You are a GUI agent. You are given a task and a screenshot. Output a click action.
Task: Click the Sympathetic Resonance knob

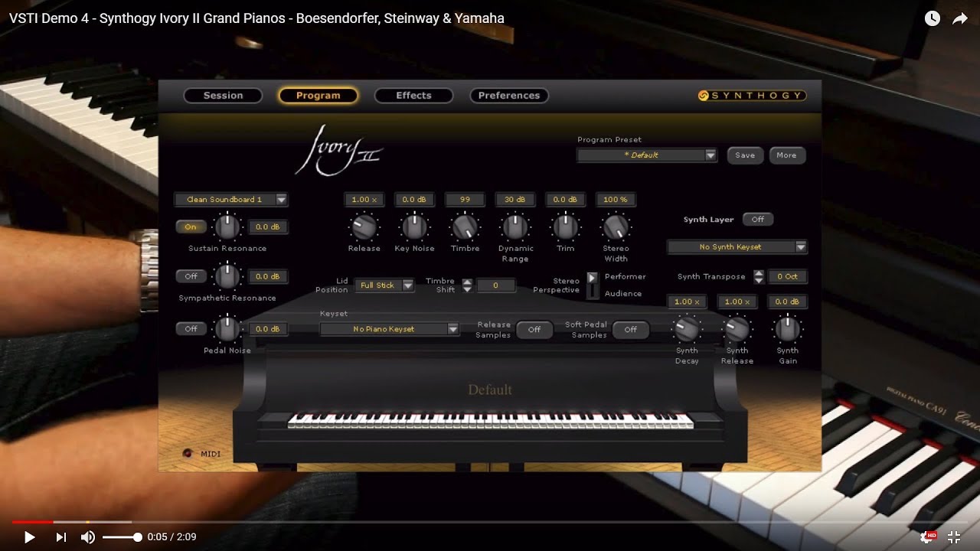227,276
